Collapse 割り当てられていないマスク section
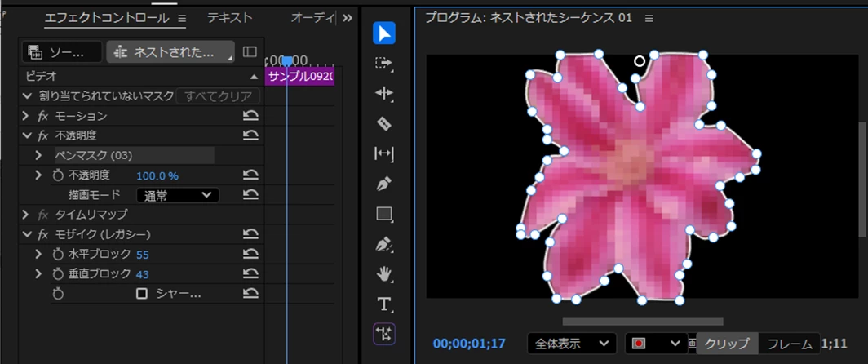The width and height of the screenshot is (868, 364). coord(27,95)
